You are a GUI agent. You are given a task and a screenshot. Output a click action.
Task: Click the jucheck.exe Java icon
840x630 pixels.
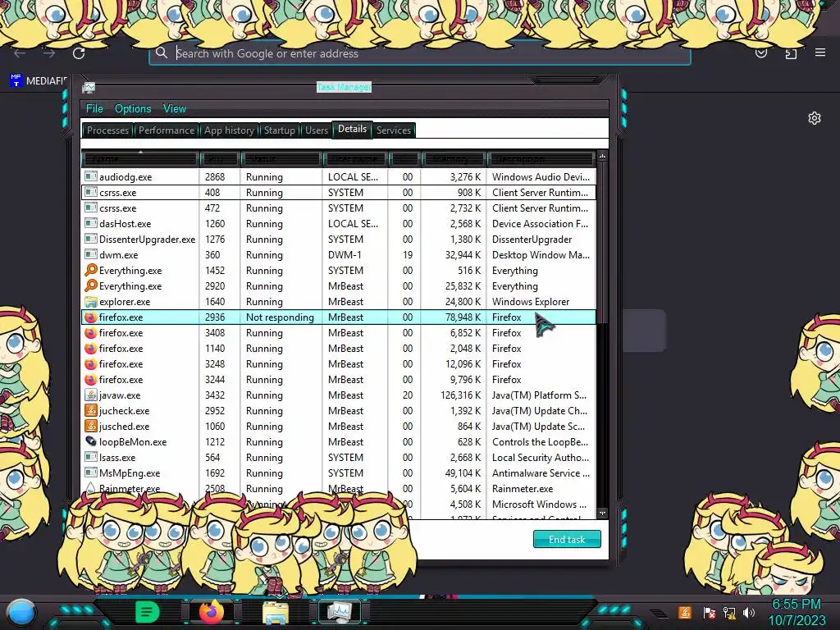click(91, 410)
